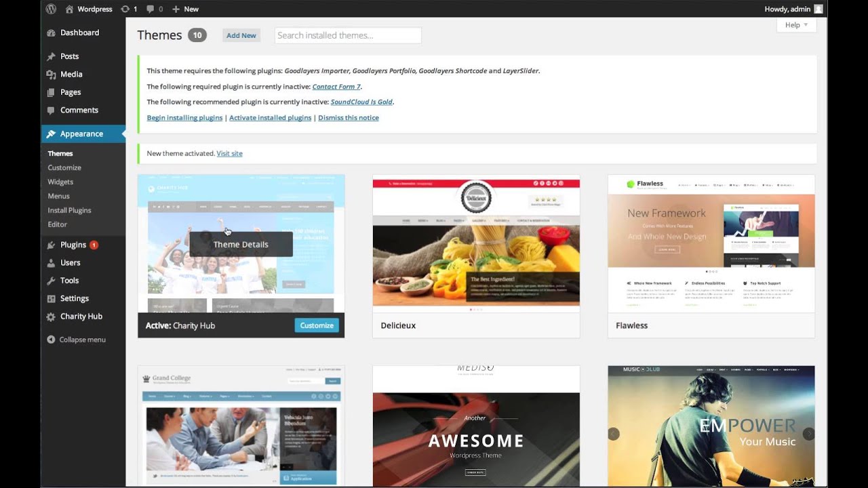
Task: Focus the Search installed themes field
Action: [x=348, y=35]
